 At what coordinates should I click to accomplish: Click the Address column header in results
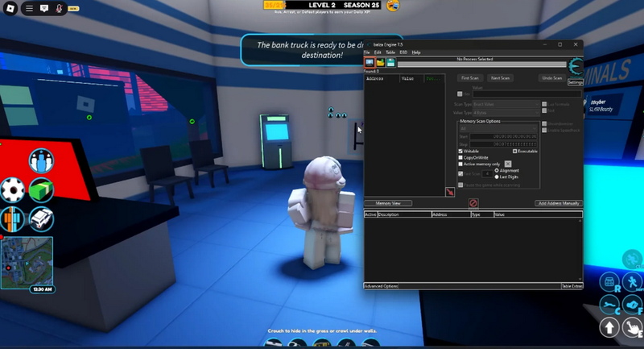click(x=382, y=78)
